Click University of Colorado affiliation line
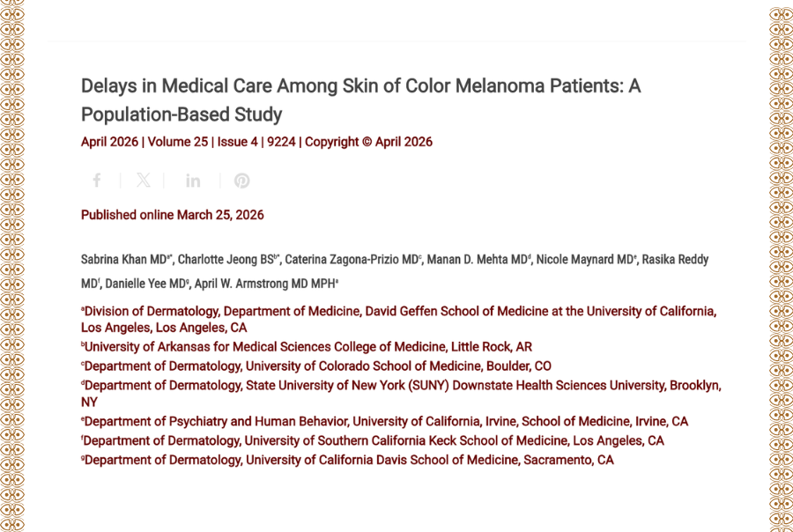 point(317,366)
